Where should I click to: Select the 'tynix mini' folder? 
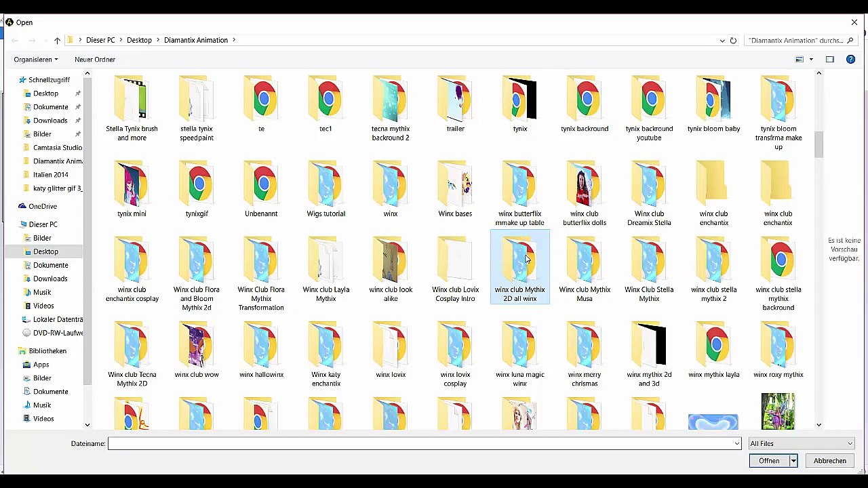tap(132, 190)
